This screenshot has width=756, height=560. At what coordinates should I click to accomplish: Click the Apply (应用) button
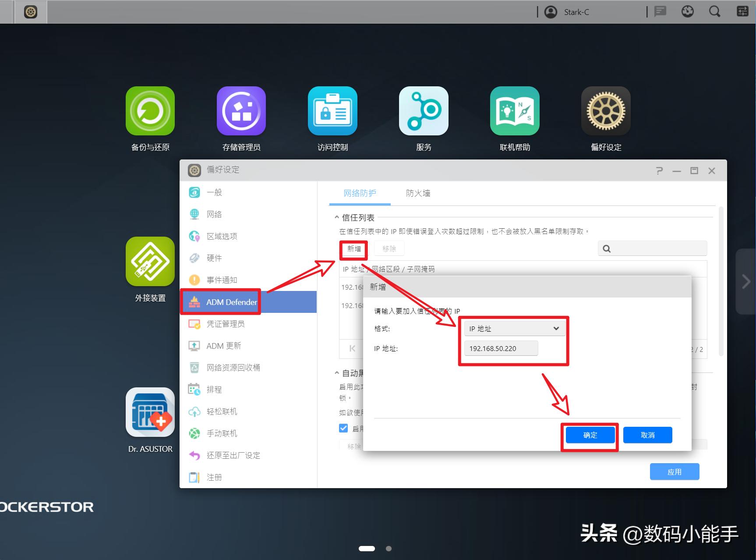pos(675,472)
